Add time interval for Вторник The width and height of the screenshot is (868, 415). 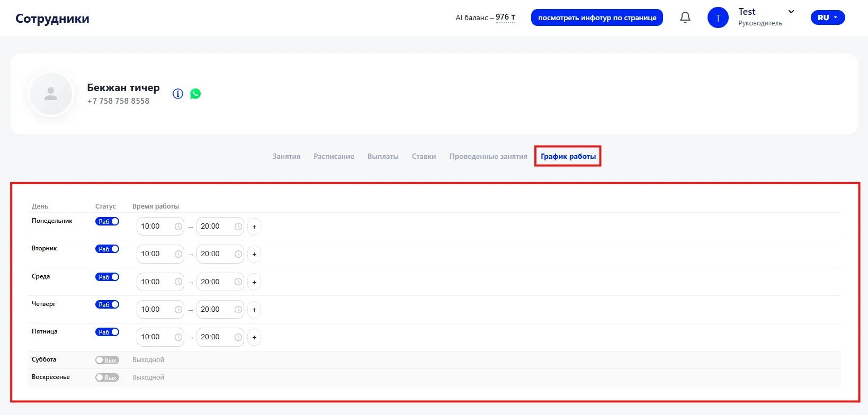(x=254, y=254)
